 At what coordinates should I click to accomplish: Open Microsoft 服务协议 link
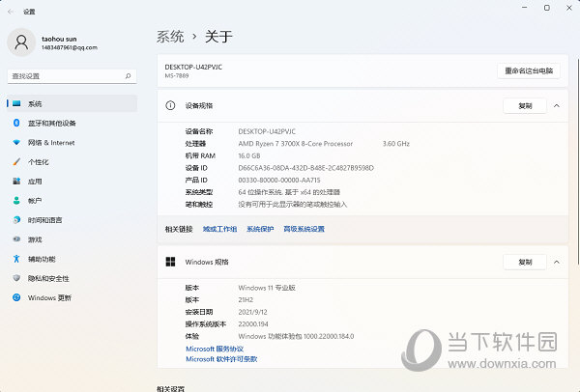tap(215, 349)
